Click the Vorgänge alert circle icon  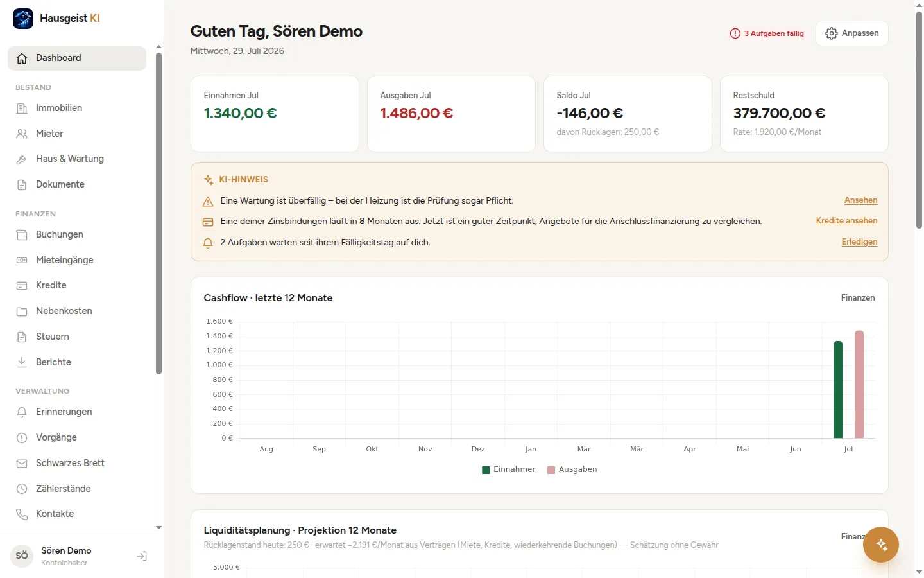(x=22, y=438)
